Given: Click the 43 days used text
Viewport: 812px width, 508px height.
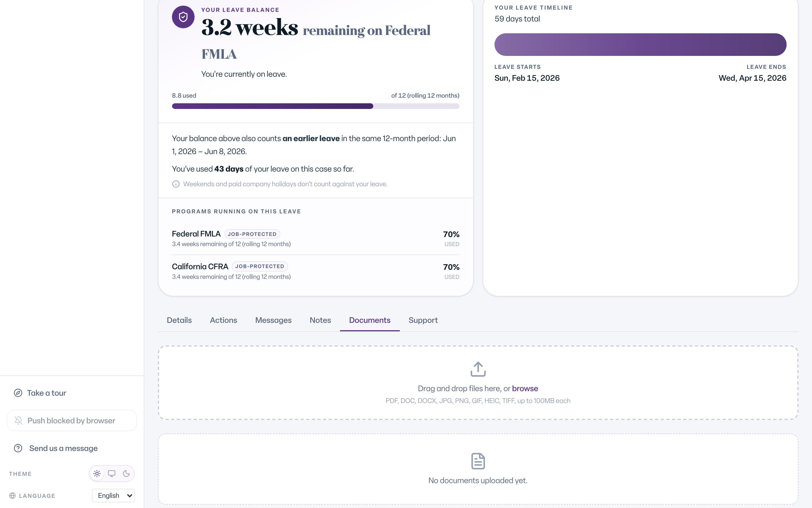Looking at the screenshot, I should tap(229, 169).
